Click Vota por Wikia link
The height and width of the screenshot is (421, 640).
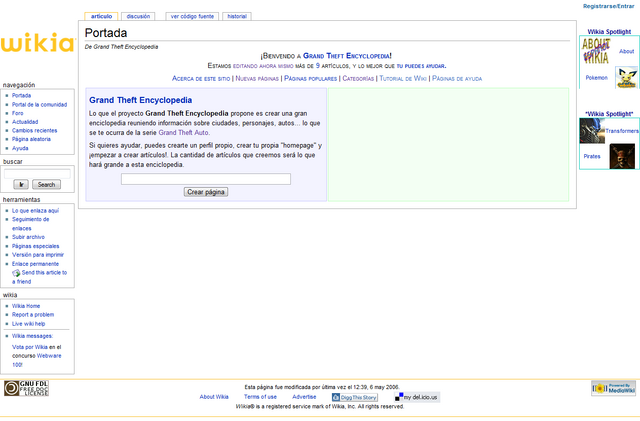click(x=30, y=347)
